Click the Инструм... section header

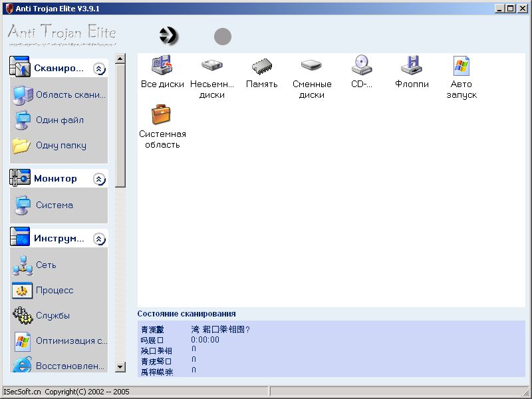coord(59,238)
